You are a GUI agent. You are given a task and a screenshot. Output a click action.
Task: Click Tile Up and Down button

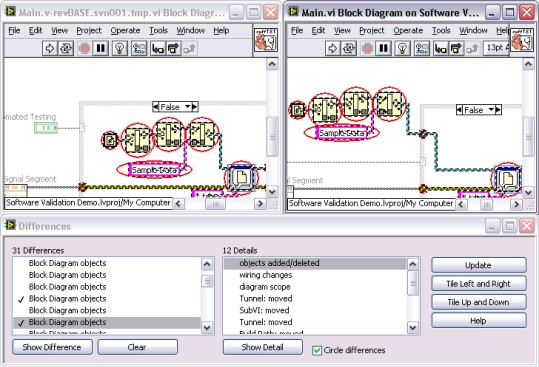click(479, 302)
